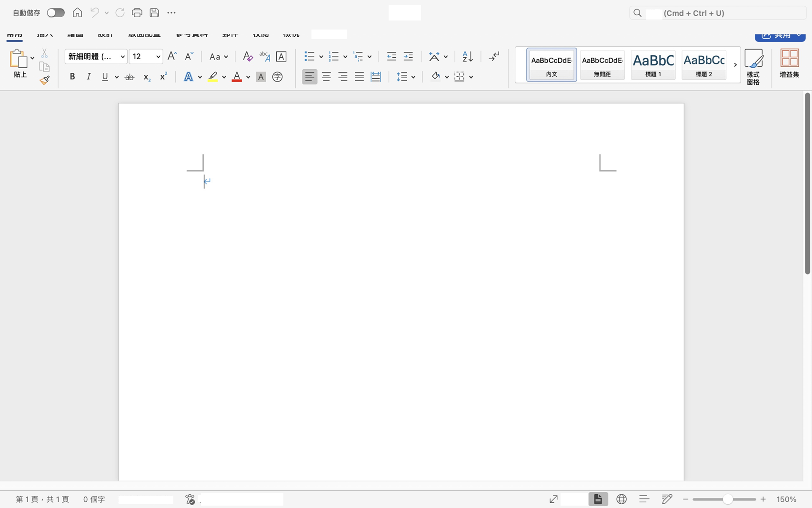
Task: Open the 樣式窗格 styles pane
Action: click(753, 67)
